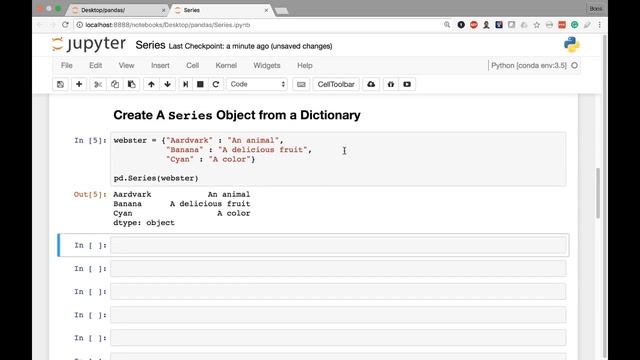Interrupt kernel with stop square icon
This screenshot has width=640, height=360.
(x=200, y=84)
